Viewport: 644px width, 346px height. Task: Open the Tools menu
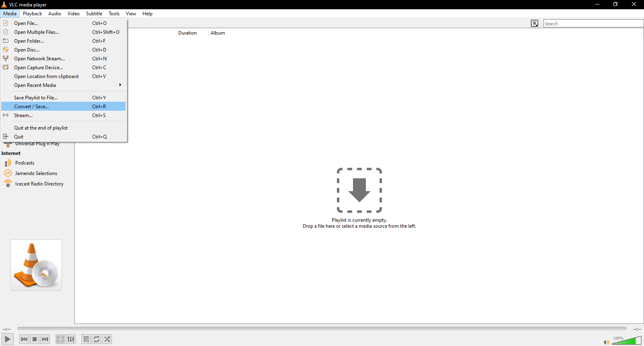coord(114,13)
